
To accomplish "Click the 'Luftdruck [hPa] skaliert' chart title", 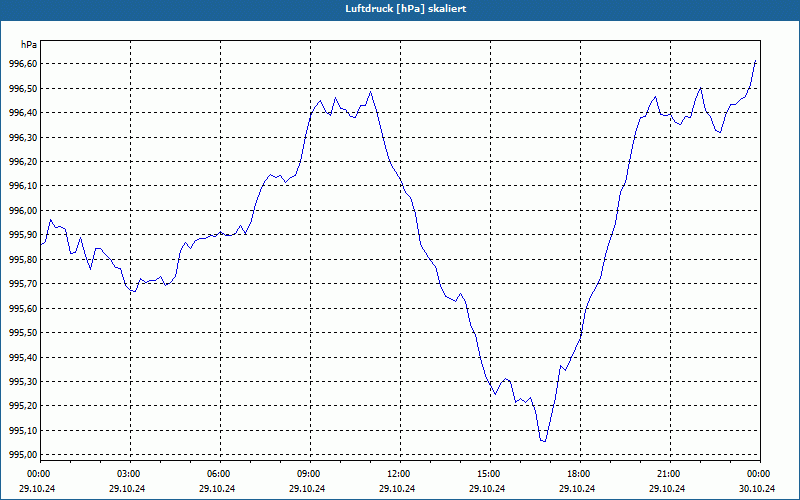I will (406, 9).
